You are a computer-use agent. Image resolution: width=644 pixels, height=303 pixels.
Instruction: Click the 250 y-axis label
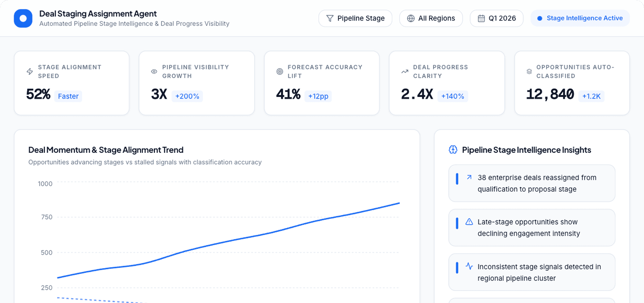tap(46, 288)
